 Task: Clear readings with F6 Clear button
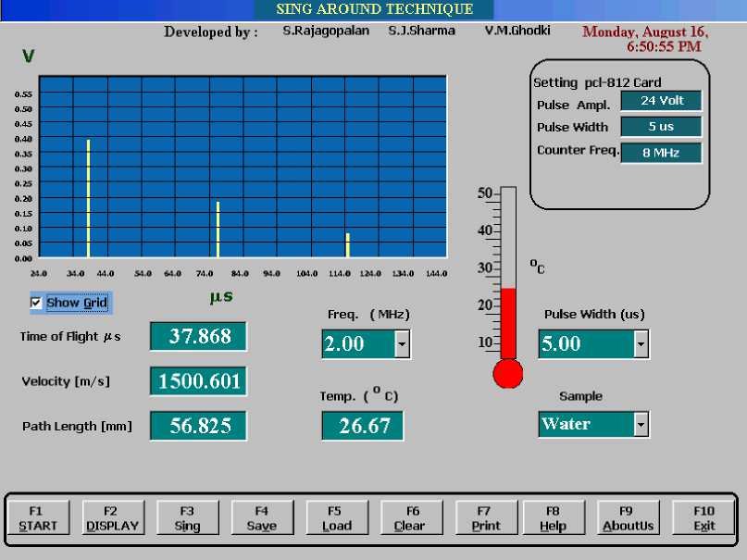412,518
